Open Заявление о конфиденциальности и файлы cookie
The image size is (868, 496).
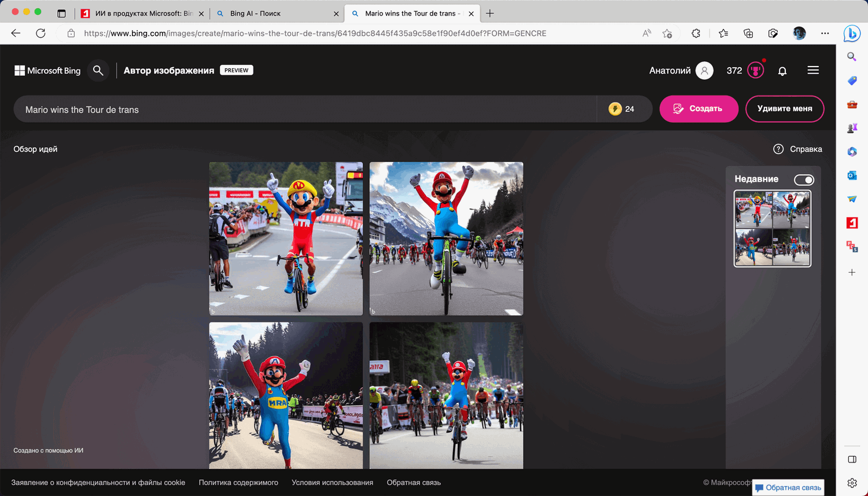[98, 483]
